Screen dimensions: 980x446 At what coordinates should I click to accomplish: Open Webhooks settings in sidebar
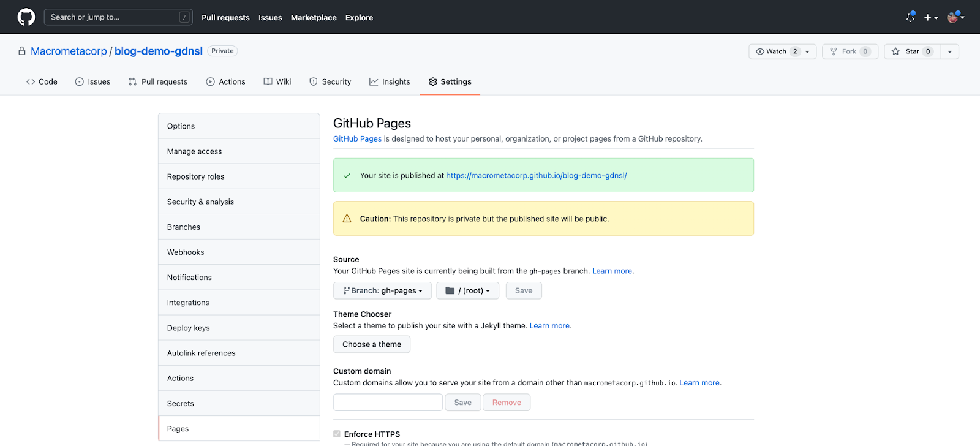tap(239, 252)
